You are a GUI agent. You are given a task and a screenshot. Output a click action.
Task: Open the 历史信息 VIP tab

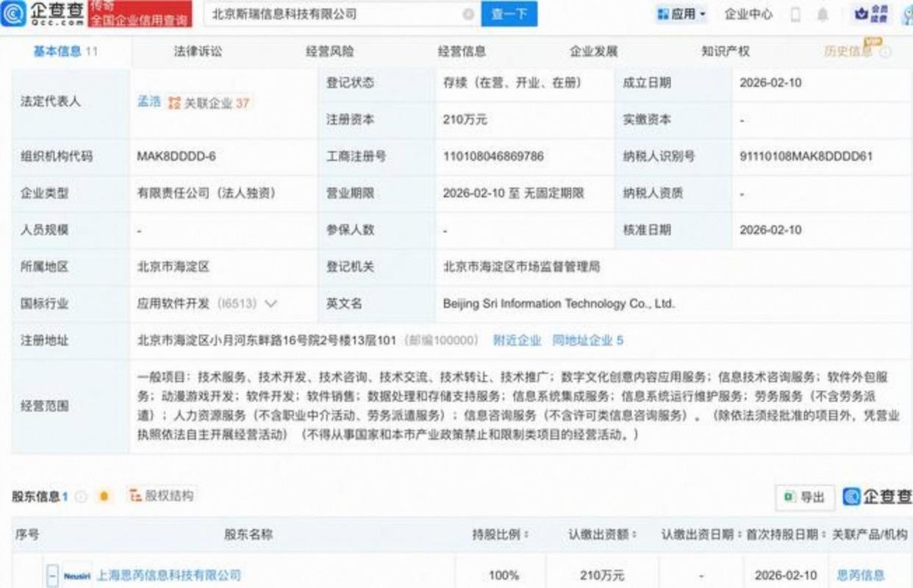(849, 51)
